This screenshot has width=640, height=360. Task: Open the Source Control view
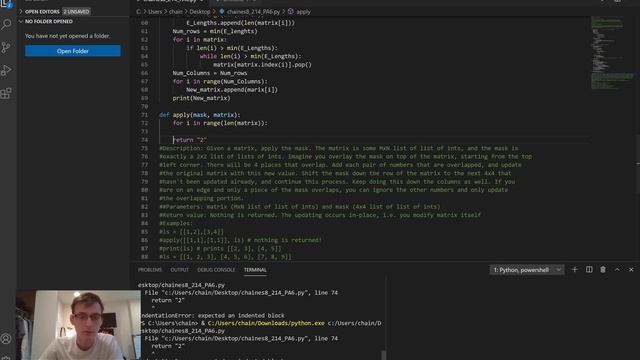(6, 48)
